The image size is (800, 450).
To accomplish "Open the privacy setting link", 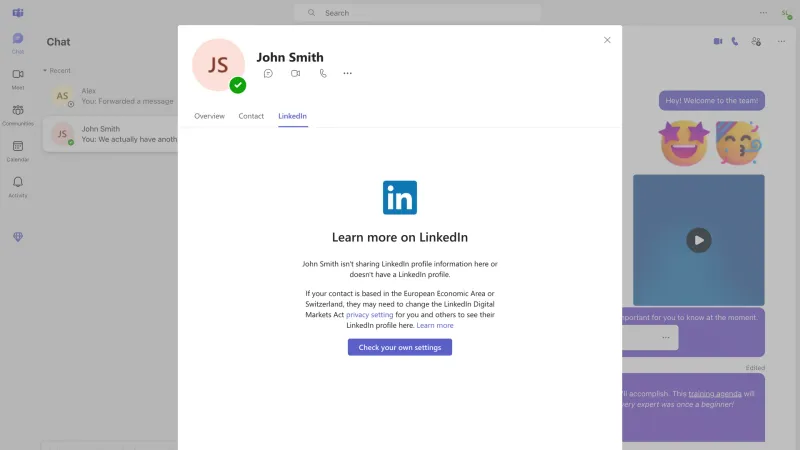I will pyautogui.click(x=369, y=315).
